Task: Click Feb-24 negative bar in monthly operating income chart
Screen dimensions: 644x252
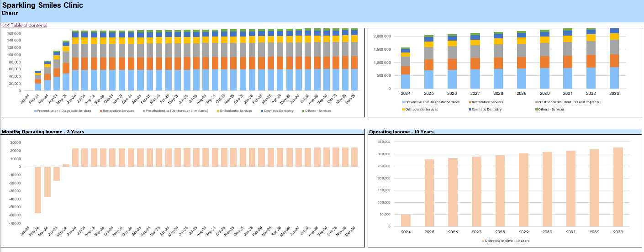Action: tap(38, 189)
